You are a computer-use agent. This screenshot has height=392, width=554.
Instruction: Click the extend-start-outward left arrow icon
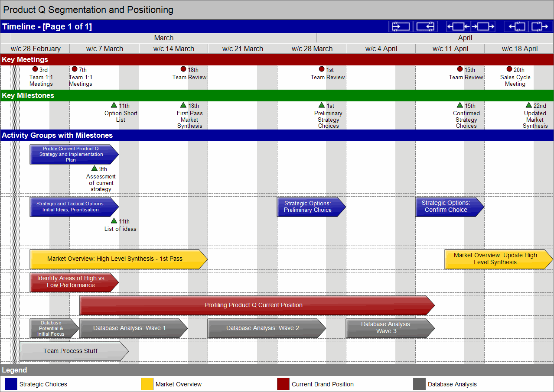pos(516,26)
